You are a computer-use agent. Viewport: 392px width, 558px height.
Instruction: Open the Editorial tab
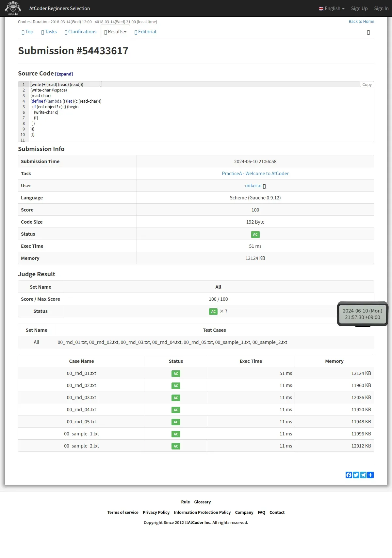pyautogui.click(x=145, y=32)
